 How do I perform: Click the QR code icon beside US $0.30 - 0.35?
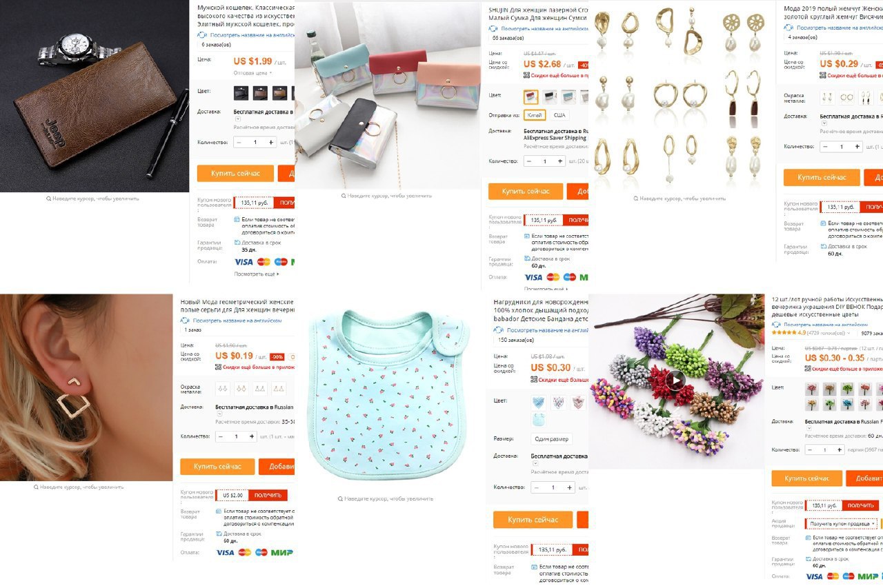coord(808,367)
